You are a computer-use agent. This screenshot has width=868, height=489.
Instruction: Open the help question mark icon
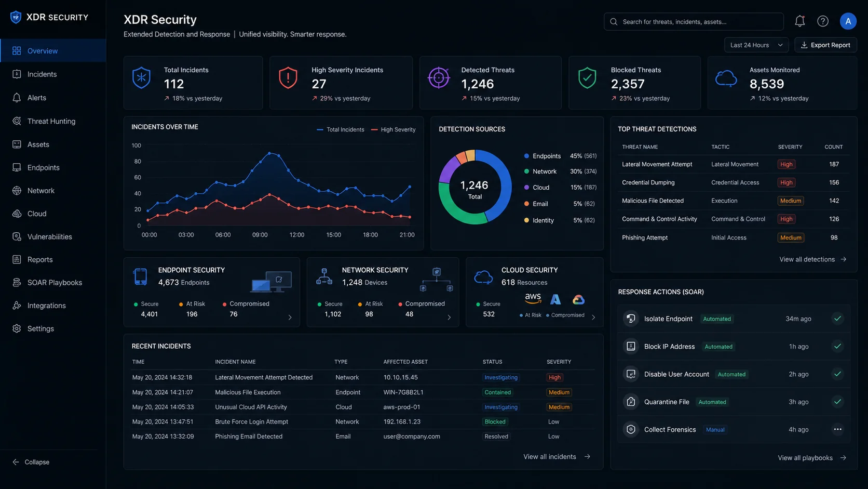pyautogui.click(x=823, y=21)
